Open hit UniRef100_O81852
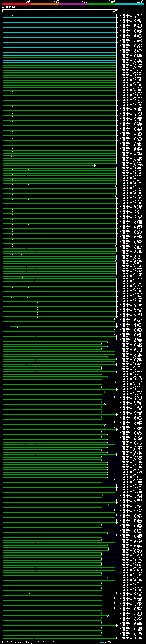 point(131,67)
